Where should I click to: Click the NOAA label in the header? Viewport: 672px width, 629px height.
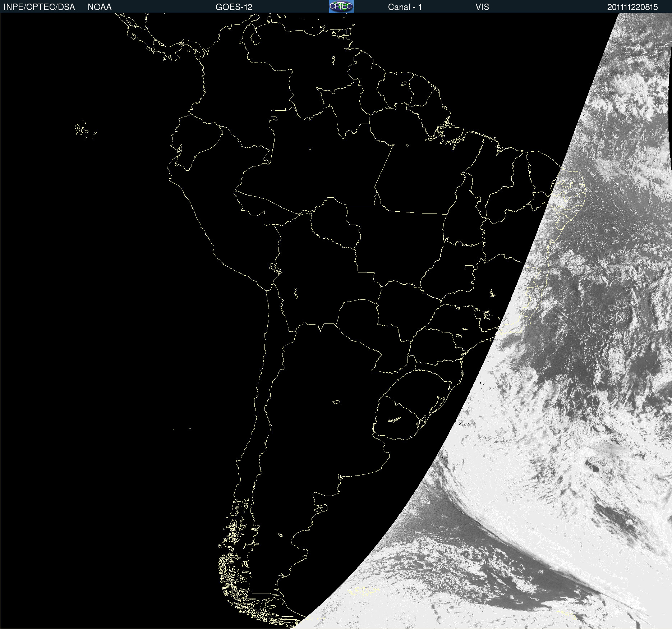(x=100, y=7)
